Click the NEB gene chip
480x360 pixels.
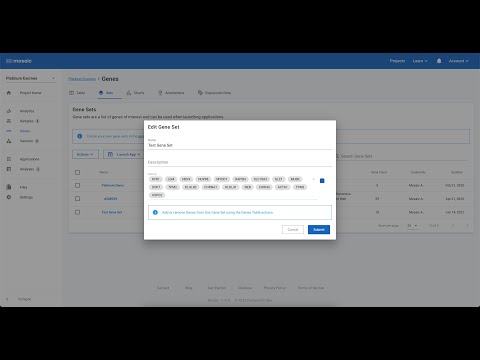tap(248, 187)
